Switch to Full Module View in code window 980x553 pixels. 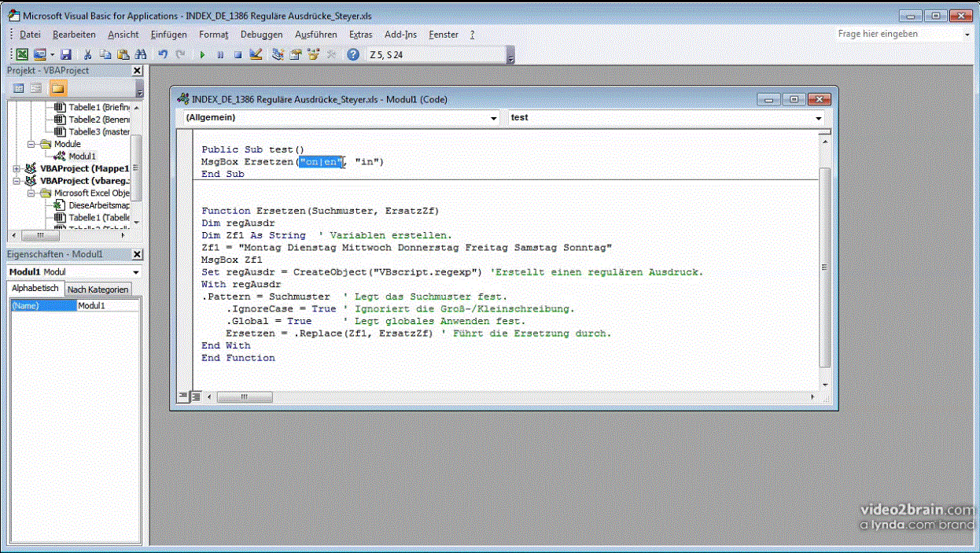196,396
